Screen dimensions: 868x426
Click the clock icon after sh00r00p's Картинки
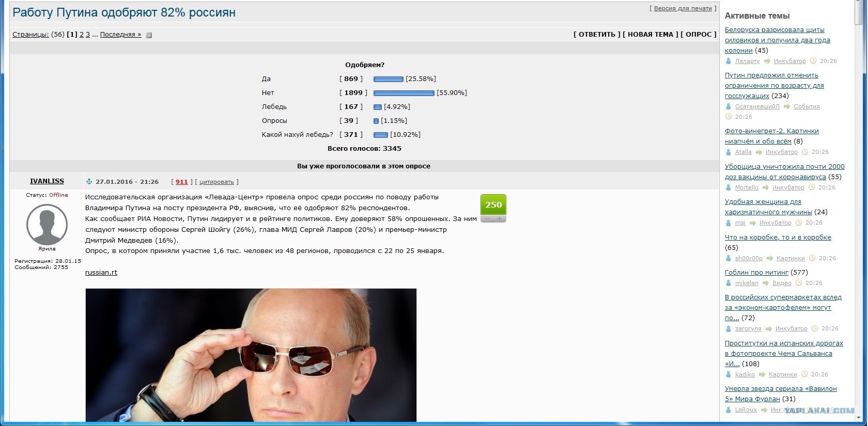pyautogui.click(x=812, y=258)
